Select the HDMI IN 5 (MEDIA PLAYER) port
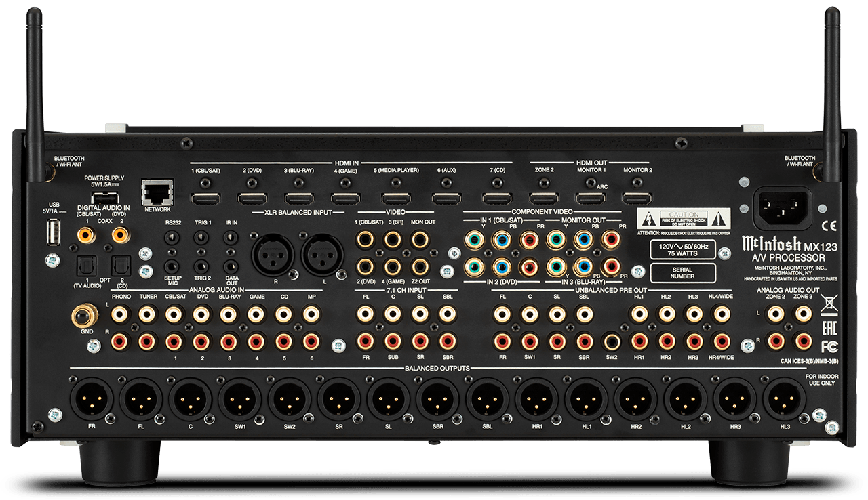 pyautogui.click(x=396, y=199)
